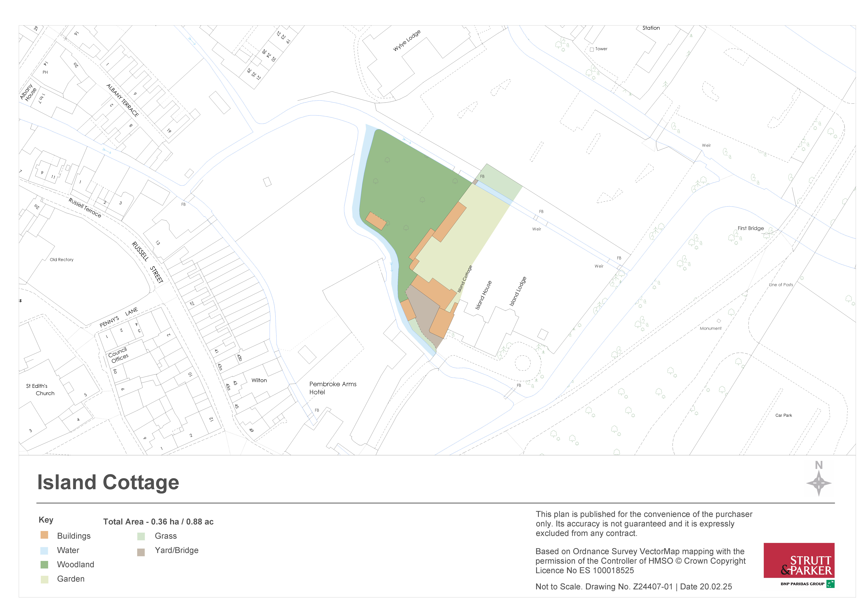Screen dimensions: 868x613
Task: Click the 'Licence No ES 100018525' text
Action: click(x=584, y=571)
